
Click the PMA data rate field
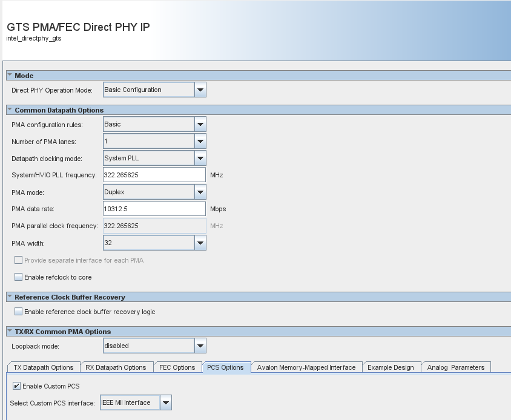[154, 209]
